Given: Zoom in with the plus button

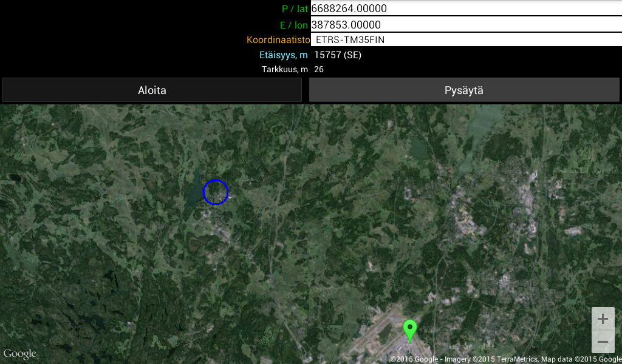Looking at the screenshot, I should pyautogui.click(x=603, y=319).
